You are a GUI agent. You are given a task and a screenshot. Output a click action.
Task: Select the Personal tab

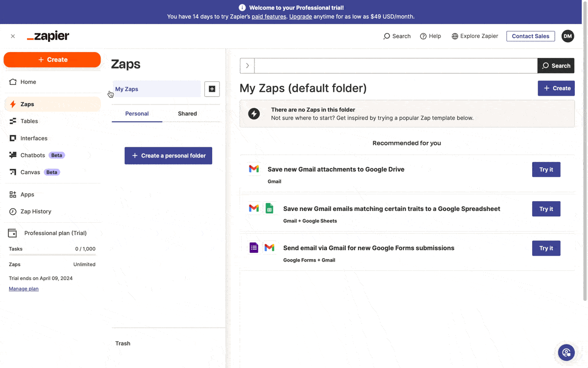137,114
